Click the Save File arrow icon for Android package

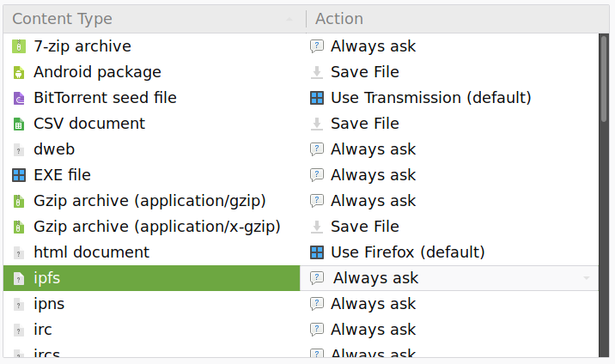pyautogui.click(x=317, y=72)
